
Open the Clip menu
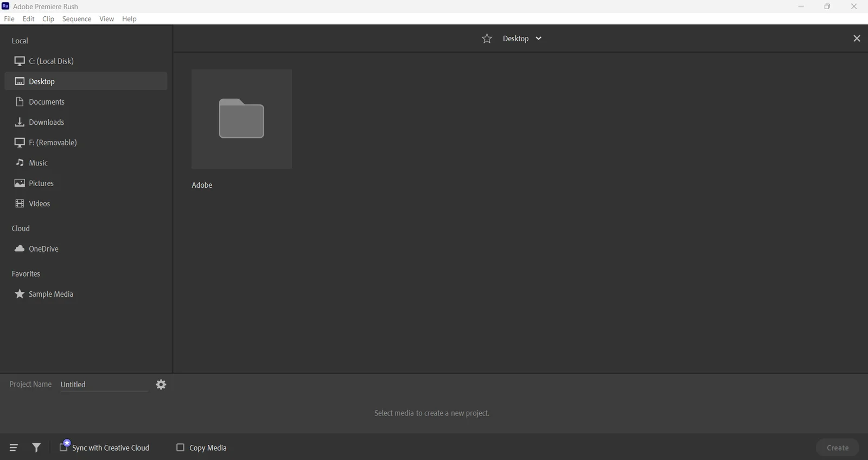click(x=48, y=19)
